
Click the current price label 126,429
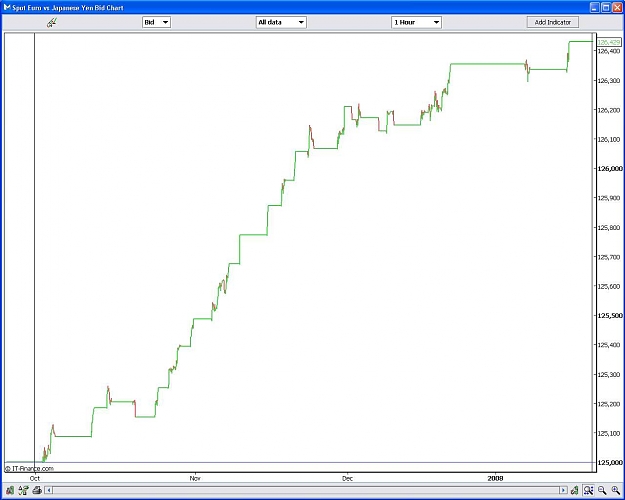(609, 42)
